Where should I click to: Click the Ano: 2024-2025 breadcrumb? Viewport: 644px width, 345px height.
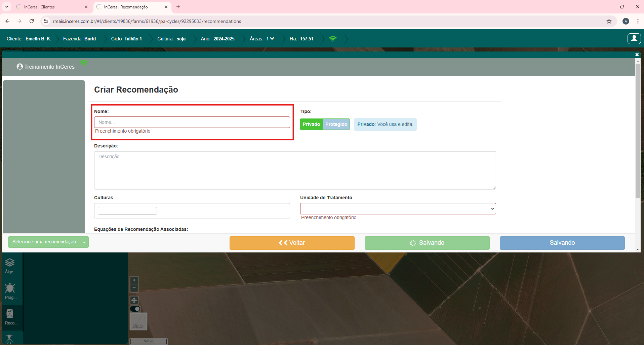[217, 39]
